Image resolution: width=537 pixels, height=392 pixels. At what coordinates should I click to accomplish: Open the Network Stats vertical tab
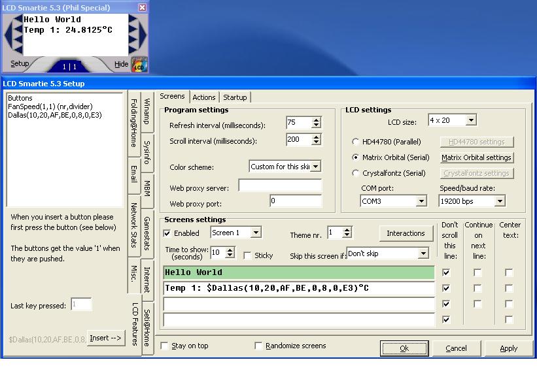[134, 225]
